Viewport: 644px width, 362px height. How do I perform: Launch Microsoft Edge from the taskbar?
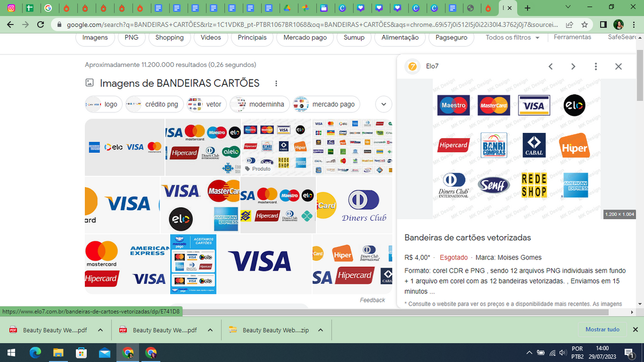35,353
